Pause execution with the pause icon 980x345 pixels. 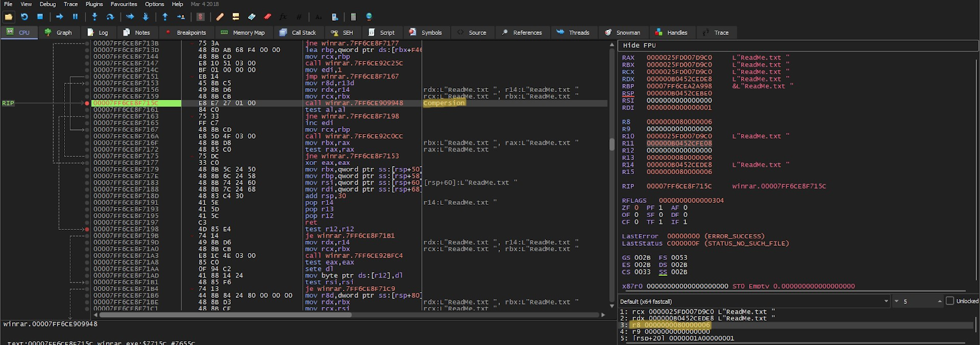(75, 17)
